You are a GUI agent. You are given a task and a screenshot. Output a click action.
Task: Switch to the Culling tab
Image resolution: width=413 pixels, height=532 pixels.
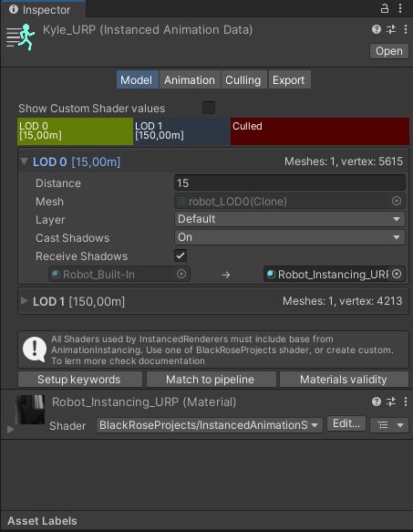pos(243,79)
